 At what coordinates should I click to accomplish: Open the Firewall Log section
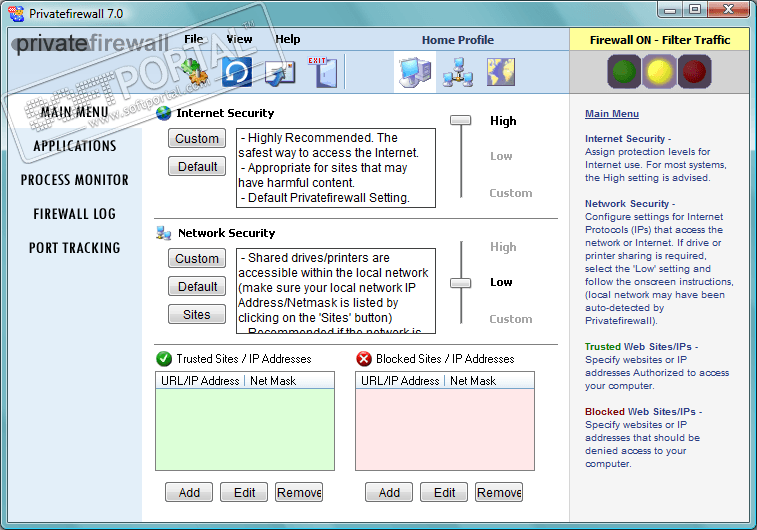pyautogui.click(x=75, y=214)
